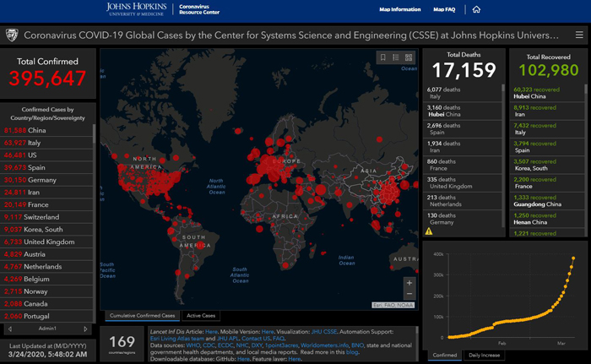Select the 63,927 Italy row
Image resolution: width=591 pixels, height=364 pixels.
click(x=46, y=143)
